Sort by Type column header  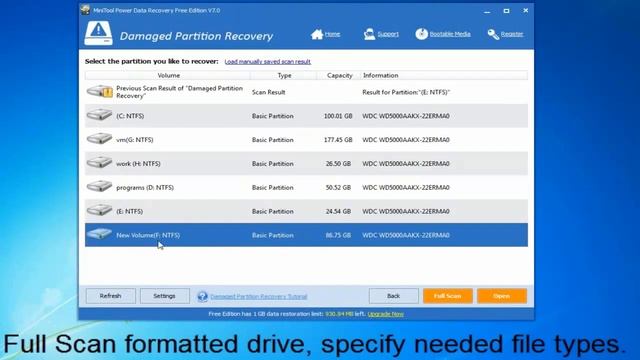[284, 76]
